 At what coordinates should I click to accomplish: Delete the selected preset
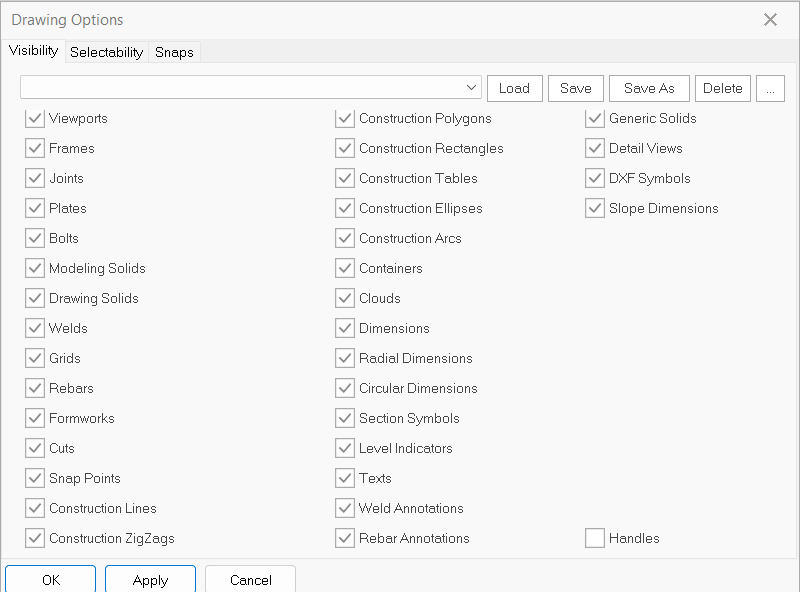point(722,88)
